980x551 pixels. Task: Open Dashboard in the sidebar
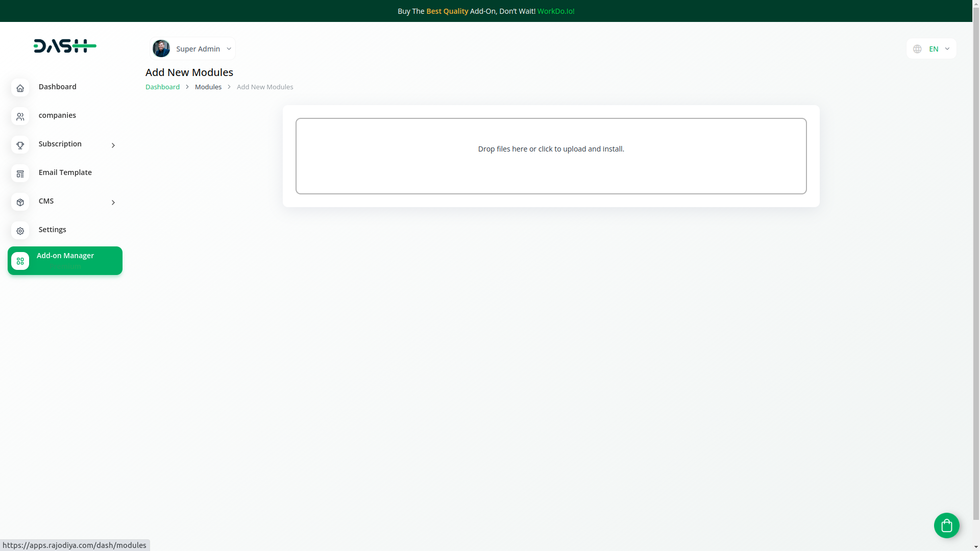tap(65, 87)
